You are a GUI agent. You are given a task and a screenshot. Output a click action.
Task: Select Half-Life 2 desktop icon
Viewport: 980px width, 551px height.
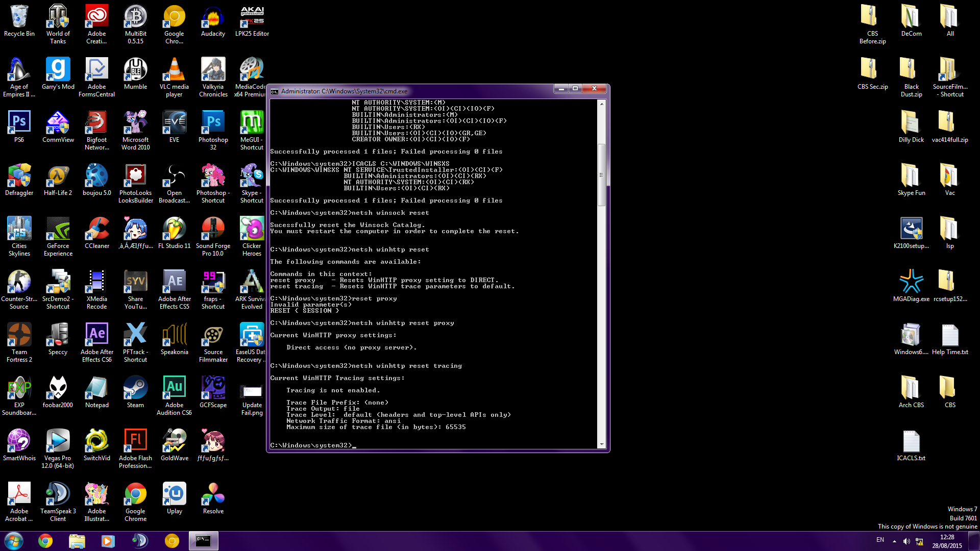pos(58,180)
